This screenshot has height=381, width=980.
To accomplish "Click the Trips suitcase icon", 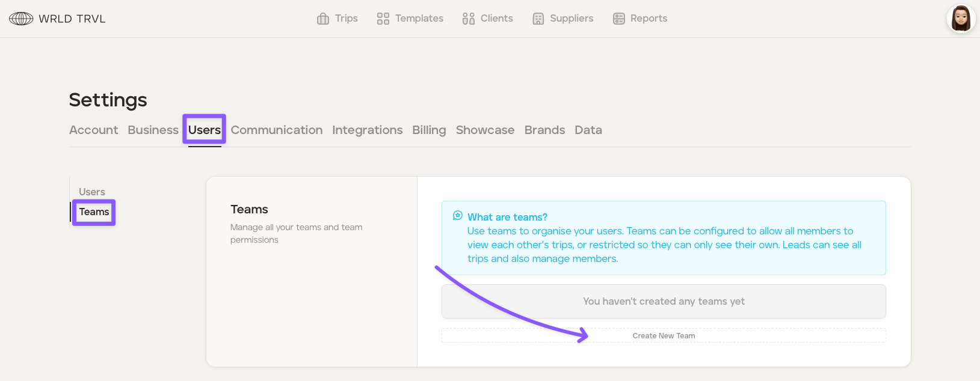I will (x=323, y=19).
